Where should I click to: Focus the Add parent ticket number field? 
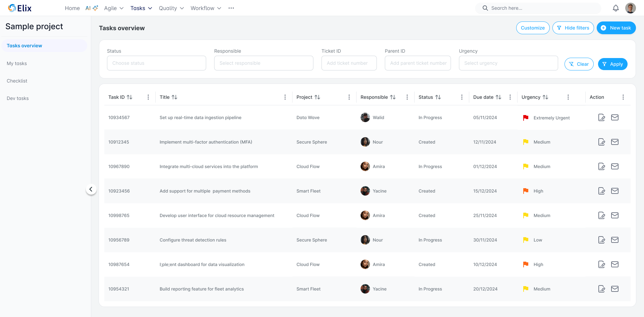pos(418,63)
